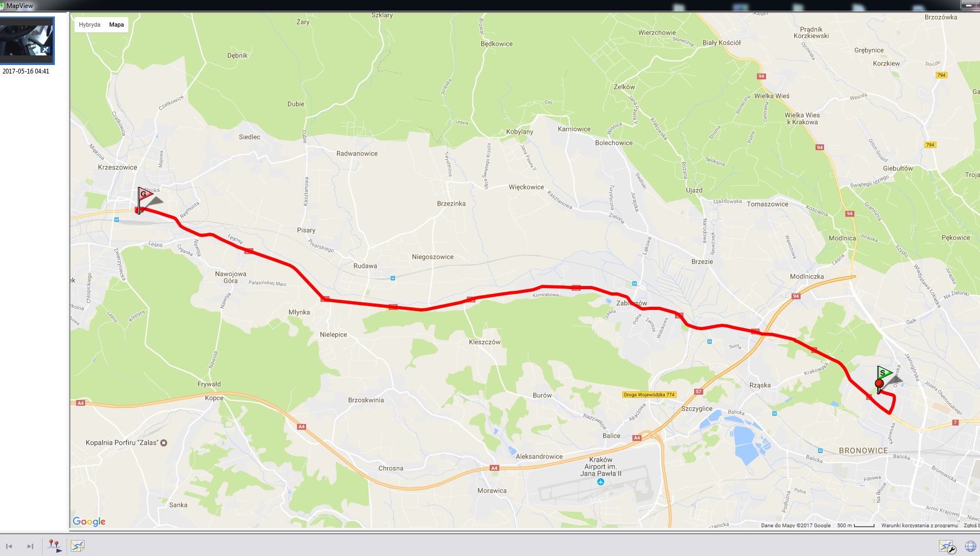Click the Droga Wojewódzka 774 label
This screenshot has height=556, width=980.
click(x=649, y=395)
